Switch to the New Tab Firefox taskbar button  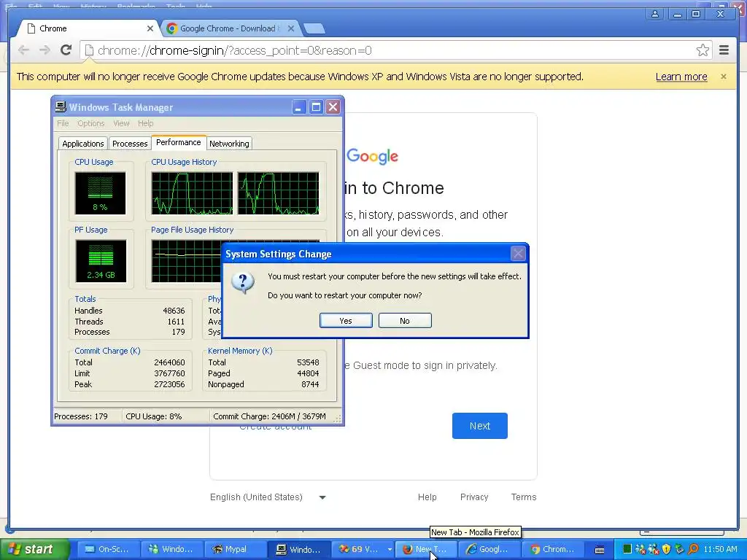[426, 549]
